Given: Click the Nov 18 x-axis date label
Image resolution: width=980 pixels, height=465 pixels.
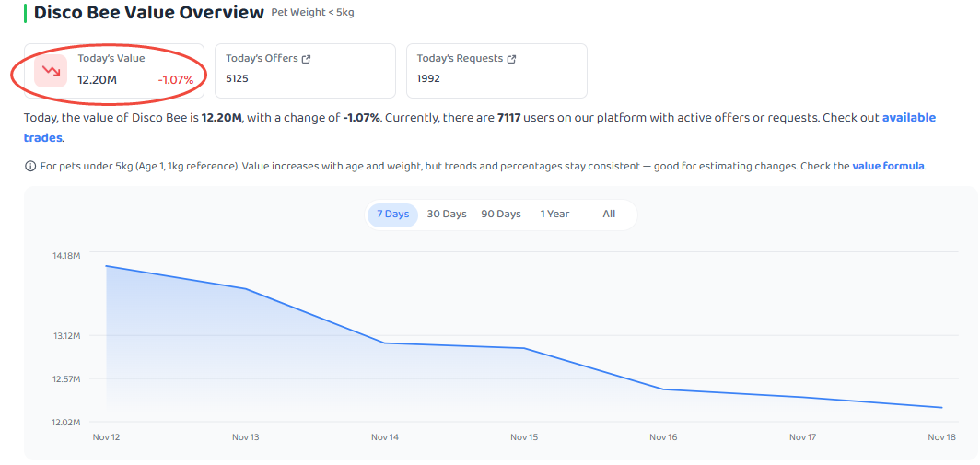Looking at the screenshot, I should pos(940,437).
